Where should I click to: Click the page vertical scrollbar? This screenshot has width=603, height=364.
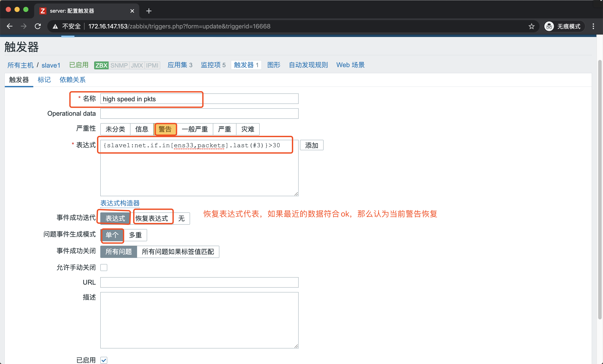[600, 189]
